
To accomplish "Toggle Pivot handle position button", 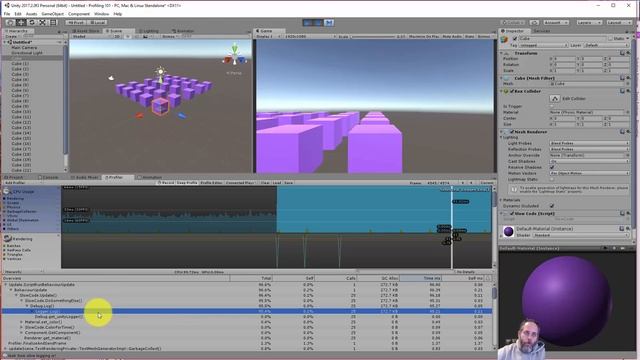I will coord(76,22).
